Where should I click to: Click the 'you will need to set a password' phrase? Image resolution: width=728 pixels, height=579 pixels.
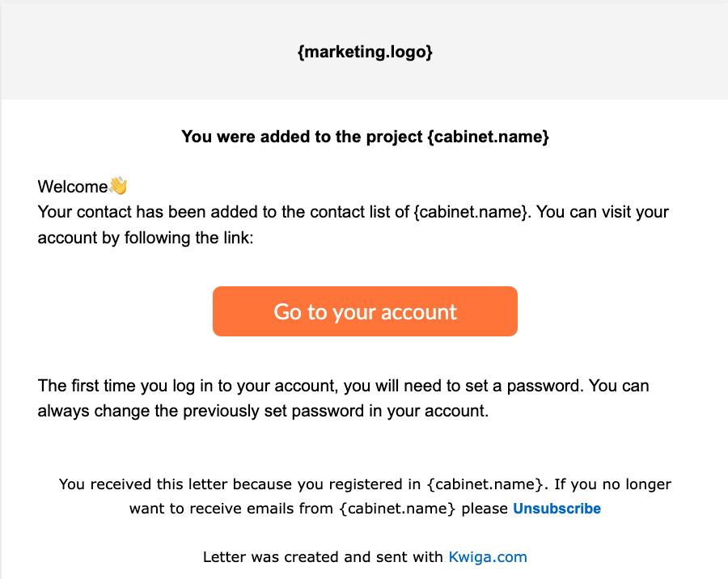tap(462, 386)
